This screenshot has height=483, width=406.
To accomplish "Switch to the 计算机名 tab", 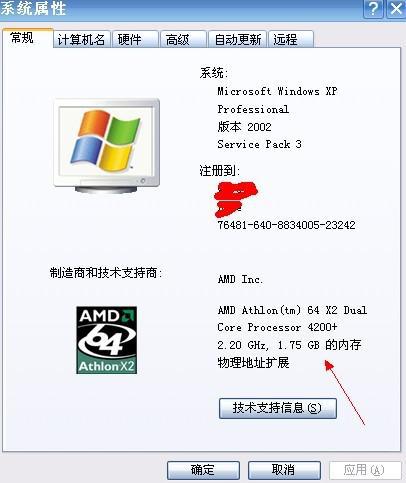I will [82, 40].
